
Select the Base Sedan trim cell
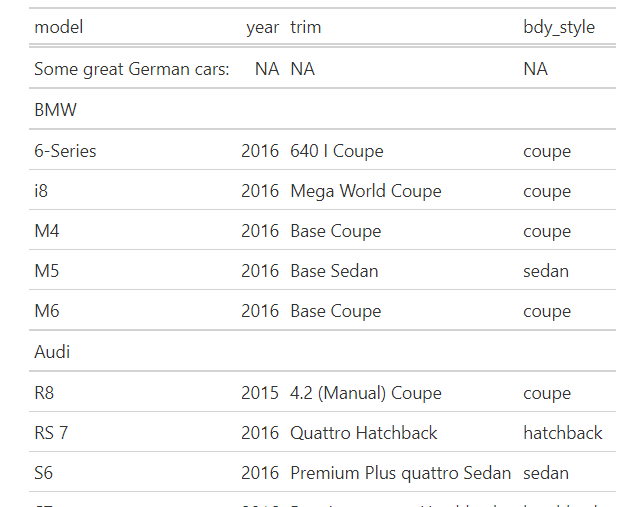pos(334,271)
